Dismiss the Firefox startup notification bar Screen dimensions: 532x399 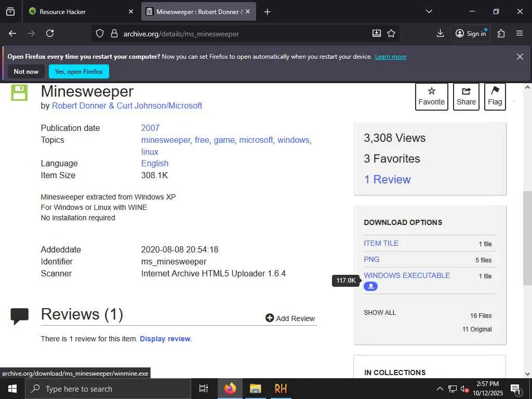point(520,57)
